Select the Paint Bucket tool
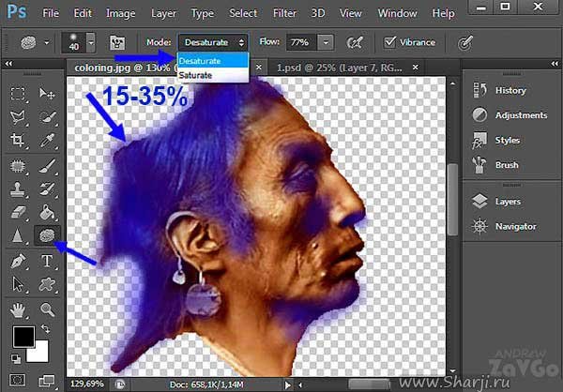This screenshot has width=563, height=392. (45, 212)
